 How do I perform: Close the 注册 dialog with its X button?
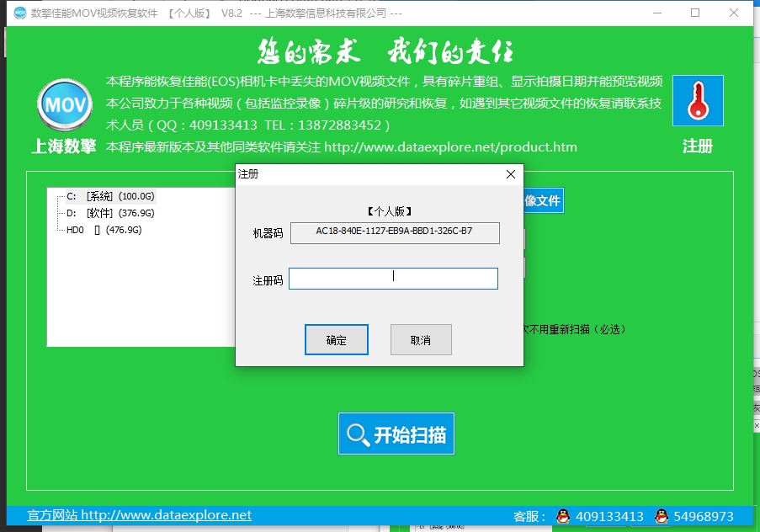pos(510,174)
